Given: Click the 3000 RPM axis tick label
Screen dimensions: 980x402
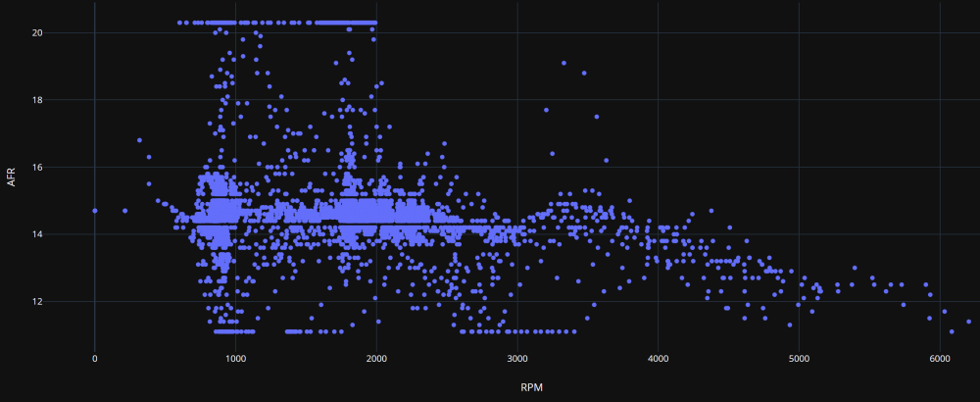Looking at the screenshot, I should pos(517,358).
